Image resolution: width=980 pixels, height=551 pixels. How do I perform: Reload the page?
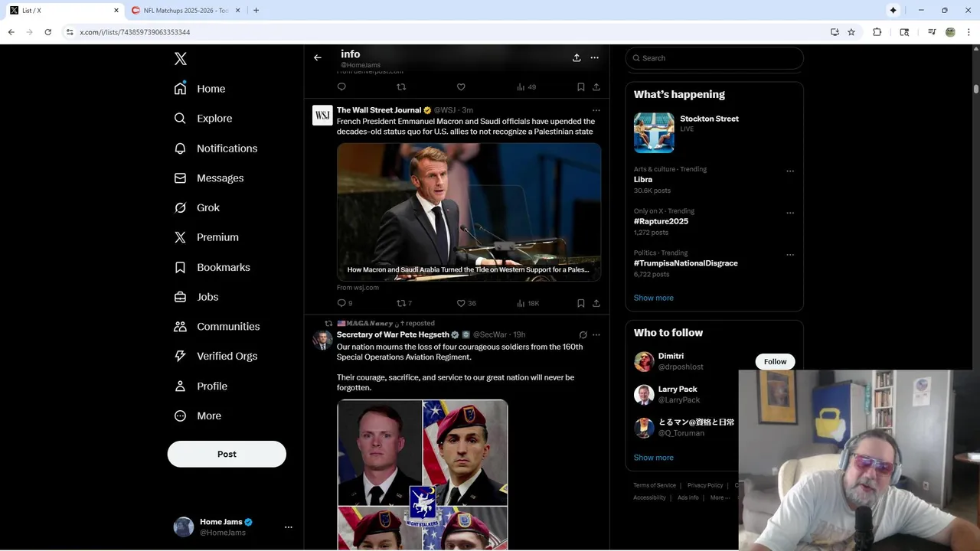click(x=47, y=32)
